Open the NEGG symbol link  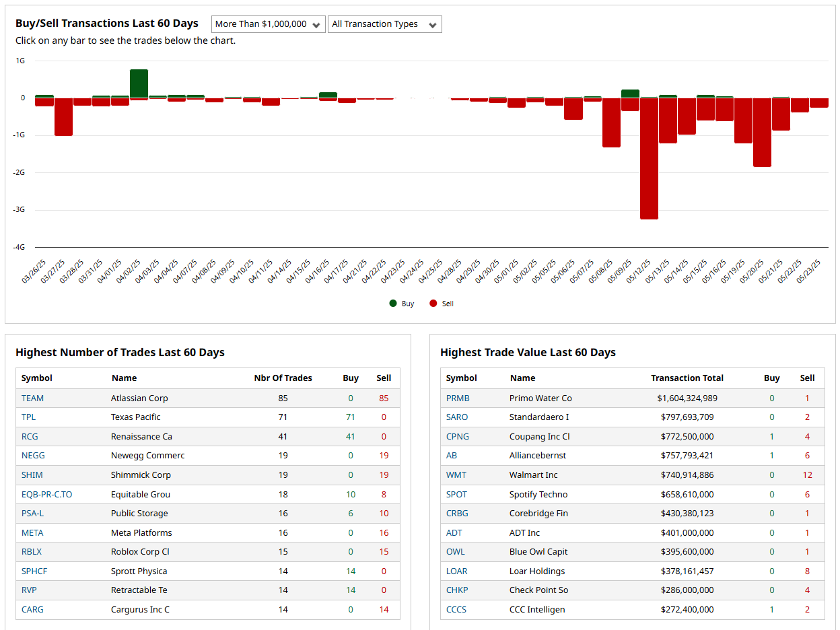click(x=33, y=455)
